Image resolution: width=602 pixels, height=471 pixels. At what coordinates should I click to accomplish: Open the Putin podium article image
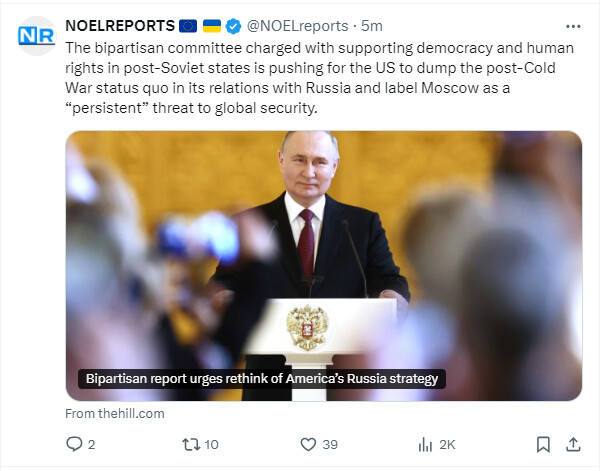(x=324, y=250)
